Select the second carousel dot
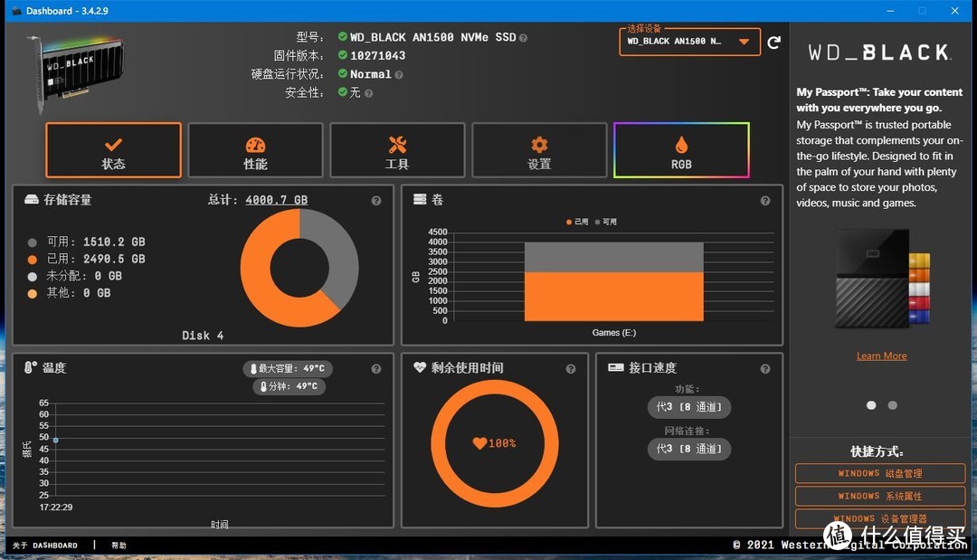The image size is (977, 560). pyautogui.click(x=892, y=405)
